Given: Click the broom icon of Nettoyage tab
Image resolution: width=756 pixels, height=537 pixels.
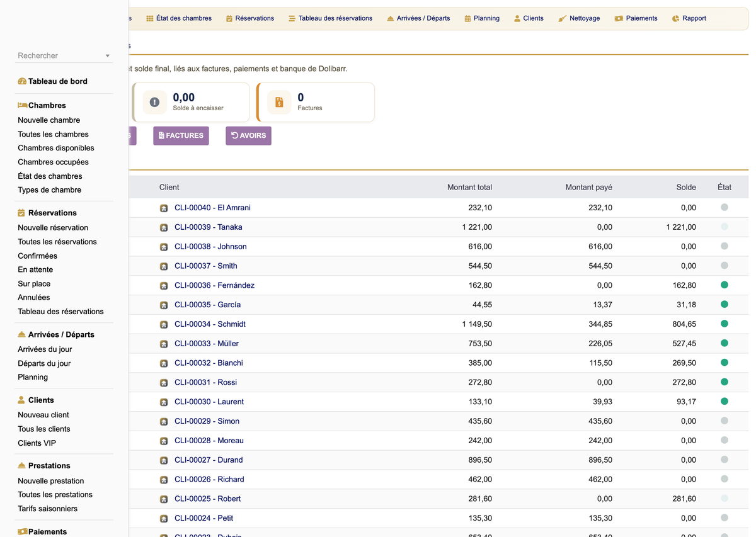Looking at the screenshot, I should point(562,18).
